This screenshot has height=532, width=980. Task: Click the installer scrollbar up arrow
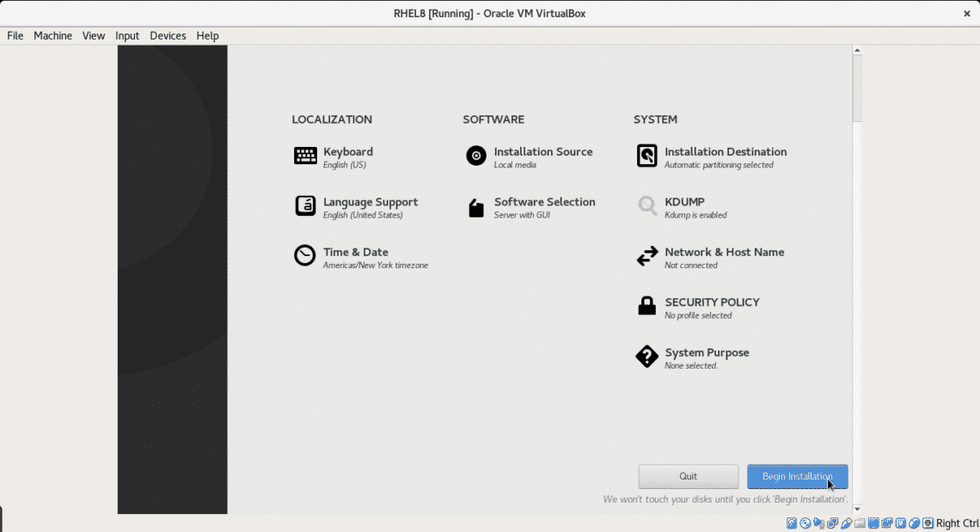click(857, 50)
